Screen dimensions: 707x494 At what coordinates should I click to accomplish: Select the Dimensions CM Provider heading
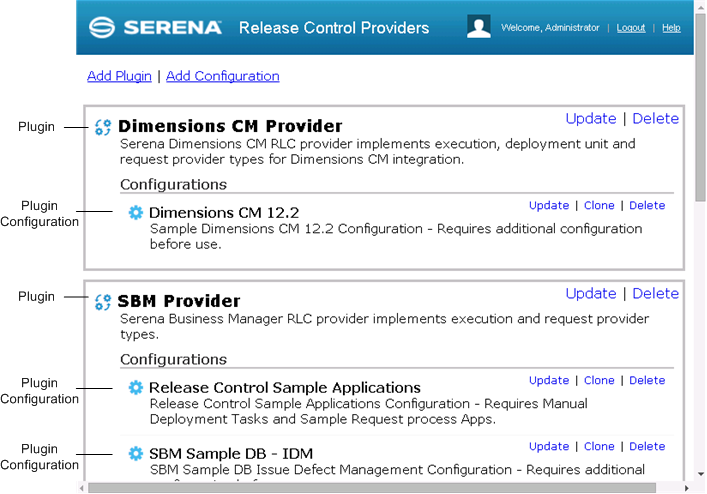[230, 126]
